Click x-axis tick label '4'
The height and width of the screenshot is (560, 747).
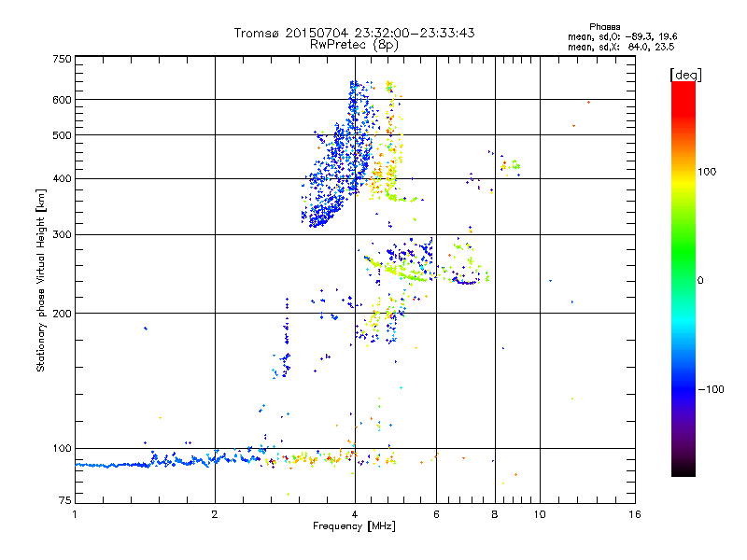355,514
